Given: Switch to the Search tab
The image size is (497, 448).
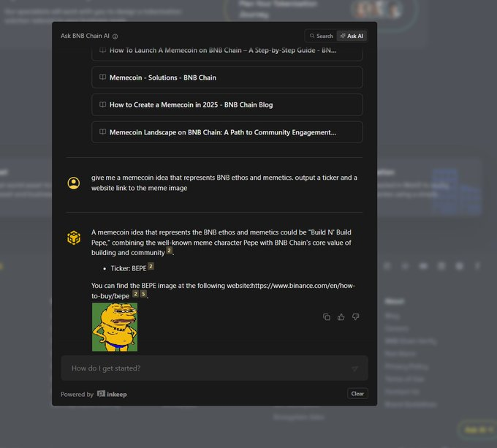Looking at the screenshot, I should (322, 36).
